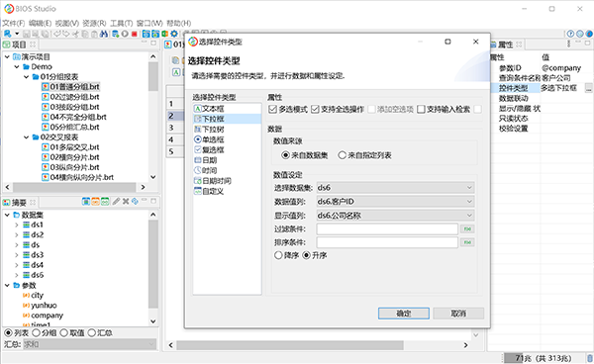This screenshot has height=364, width=594.
Task: Click the pencil edit icon in 摘要 panel
Action: [116, 202]
